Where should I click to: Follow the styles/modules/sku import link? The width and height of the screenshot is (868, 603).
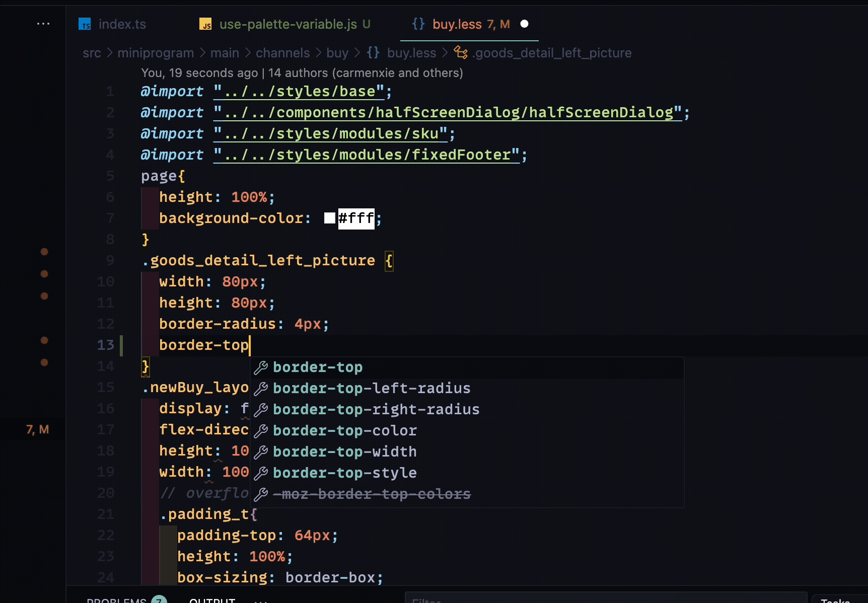[x=330, y=133]
